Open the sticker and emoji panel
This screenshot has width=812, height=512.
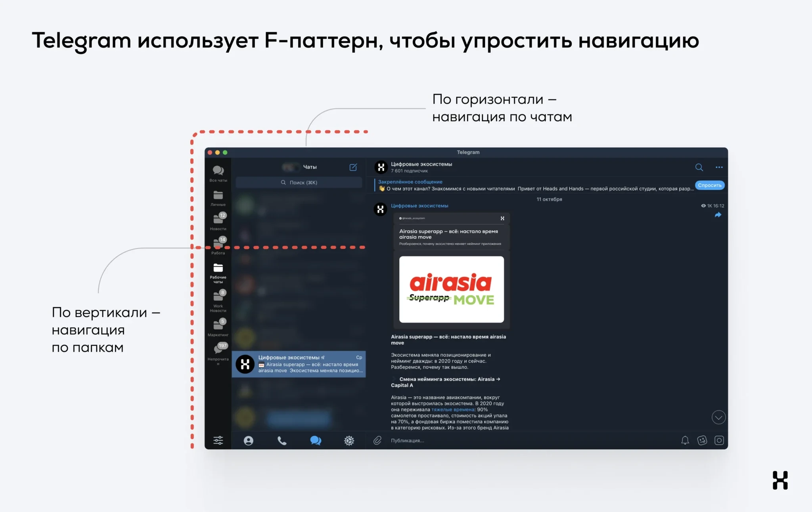click(702, 440)
